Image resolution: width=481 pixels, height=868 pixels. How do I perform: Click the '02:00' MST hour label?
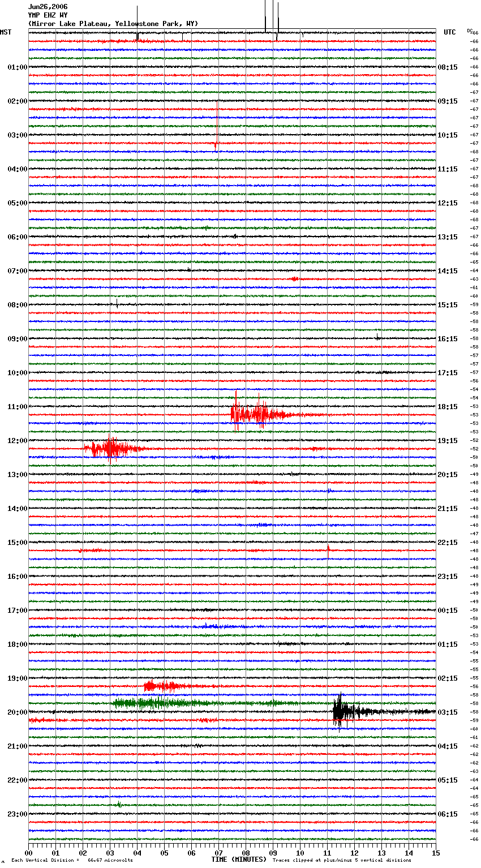[x=18, y=101]
